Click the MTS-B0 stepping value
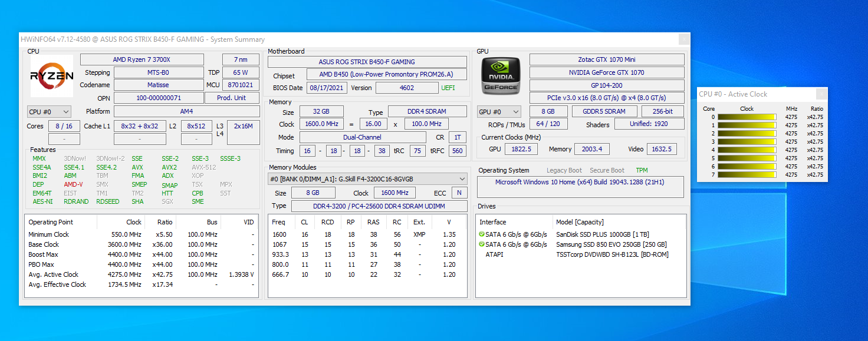The width and height of the screenshot is (868, 341). click(158, 72)
